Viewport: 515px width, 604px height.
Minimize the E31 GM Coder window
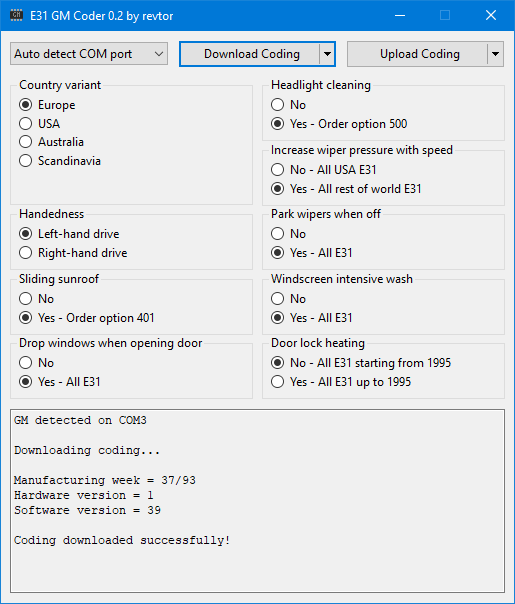[x=400, y=15]
